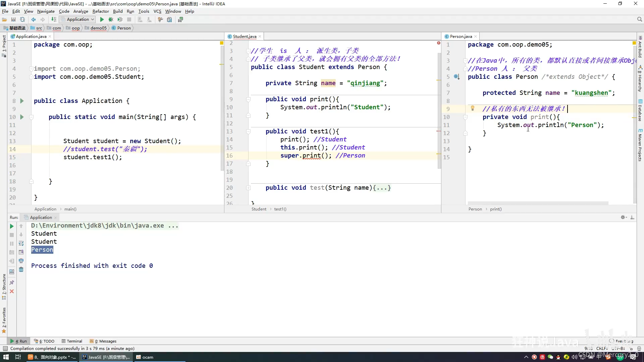Collapse imports fold marker in Application.java
Image resolution: width=644 pixels, height=362 pixels.
point(31,69)
